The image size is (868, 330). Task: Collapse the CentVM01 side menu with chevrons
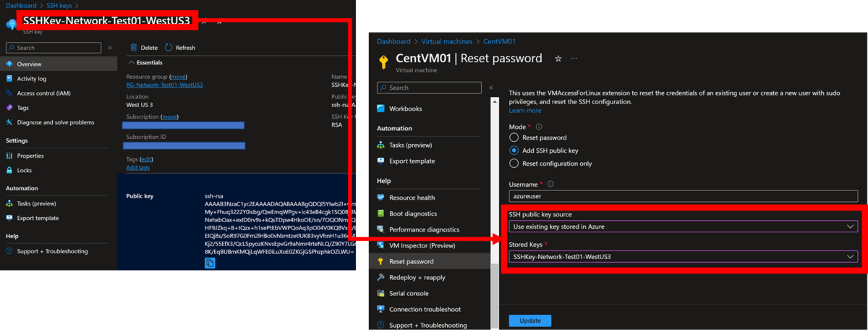tap(490, 88)
